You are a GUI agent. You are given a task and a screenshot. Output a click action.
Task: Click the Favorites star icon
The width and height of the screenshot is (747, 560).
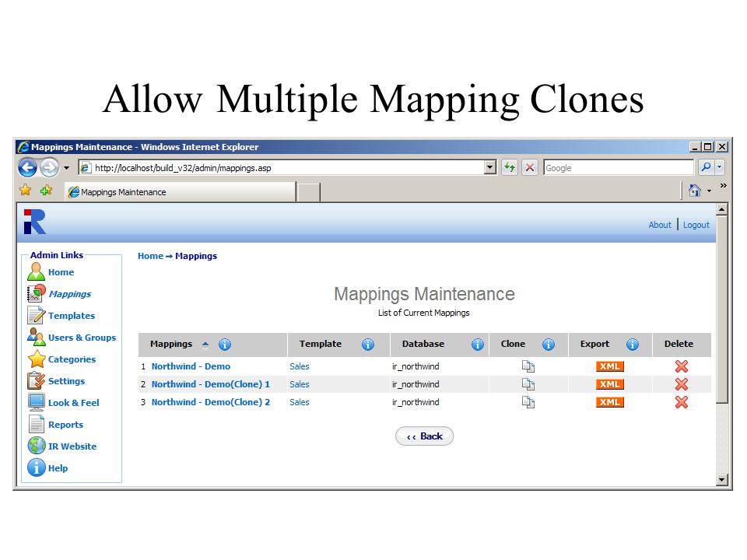point(25,191)
